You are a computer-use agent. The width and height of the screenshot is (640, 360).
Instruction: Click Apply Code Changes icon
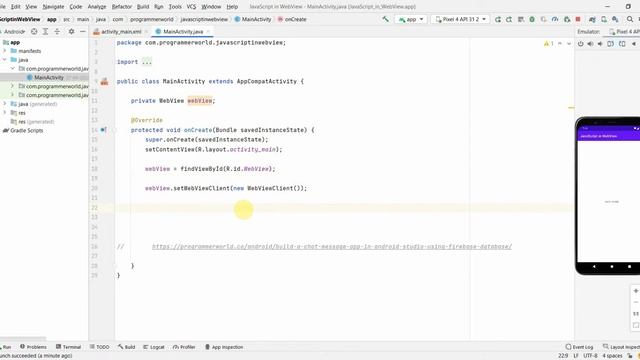point(521,19)
